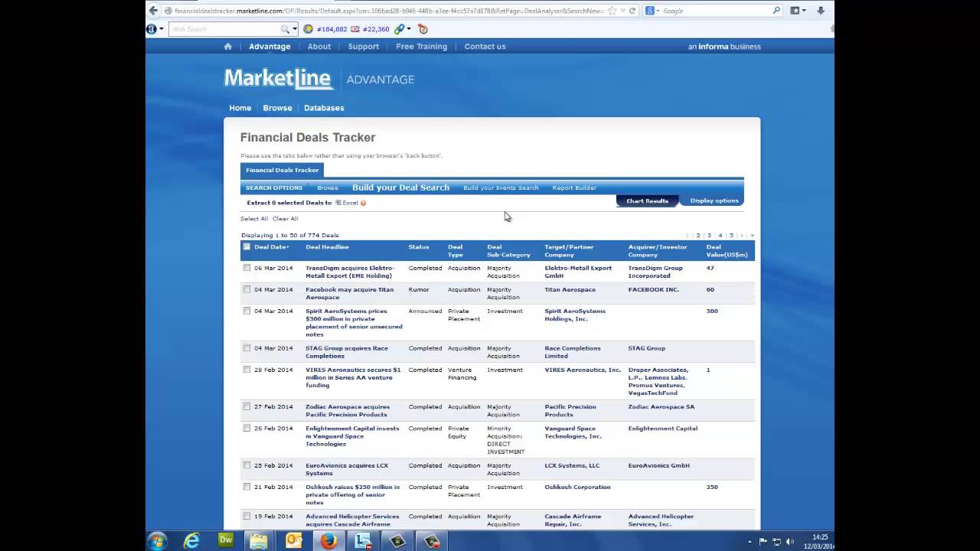Click the Display options button

(x=714, y=201)
